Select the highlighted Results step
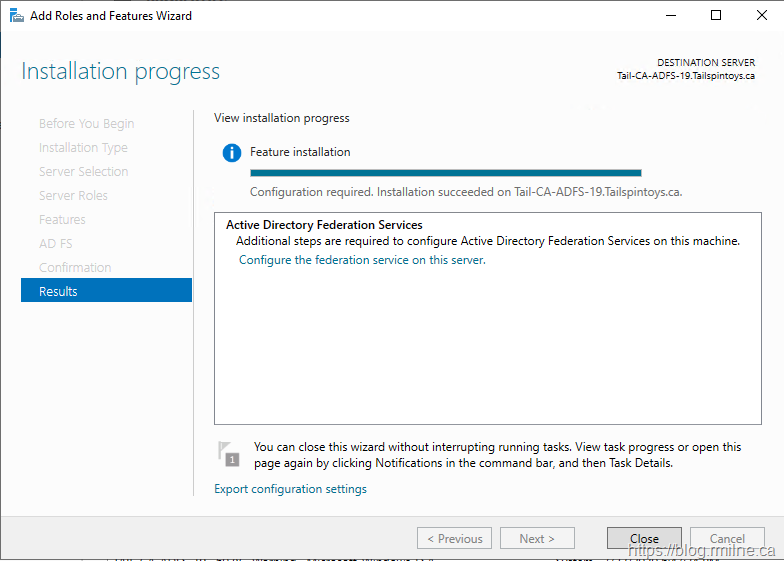 [106, 291]
